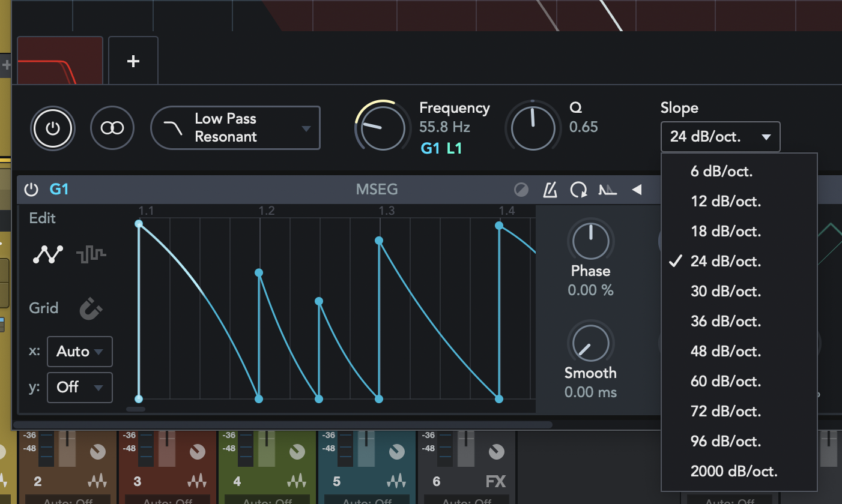Select the checked 24 dB/oct. menu entry
This screenshot has height=504, width=842.
(x=739, y=262)
